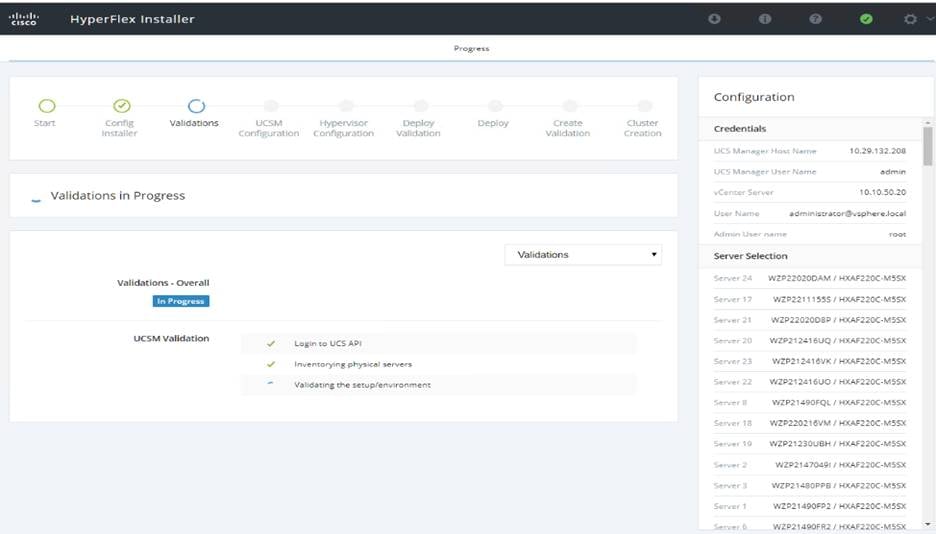This screenshot has width=936, height=534.
Task: Select the Server 20 row
Action: pos(810,341)
